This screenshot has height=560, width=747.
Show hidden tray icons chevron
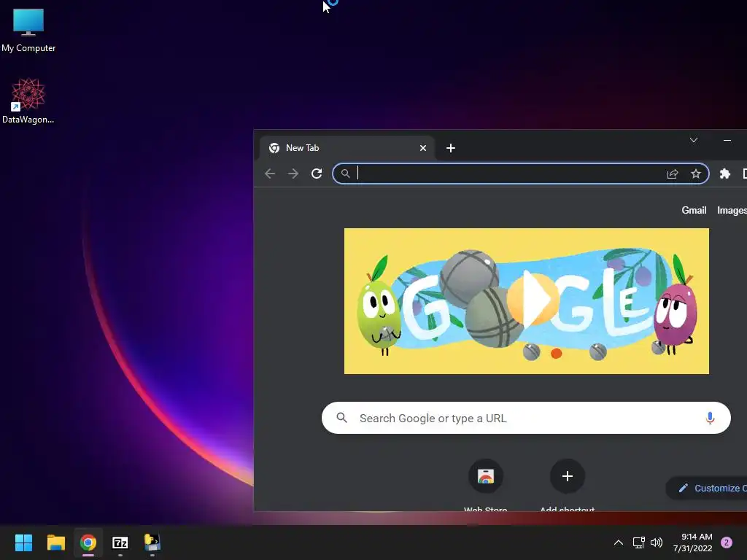click(619, 542)
